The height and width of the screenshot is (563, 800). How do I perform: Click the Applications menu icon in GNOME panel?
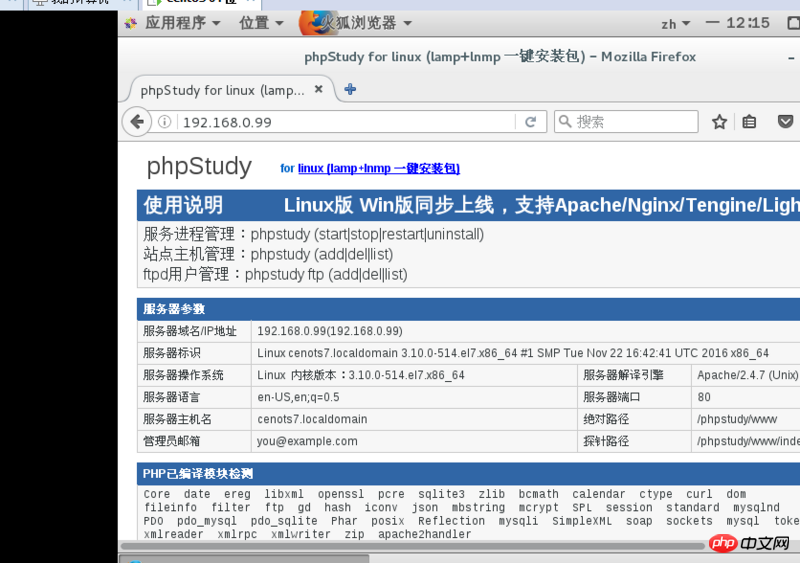pyautogui.click(x=131, y=23)
